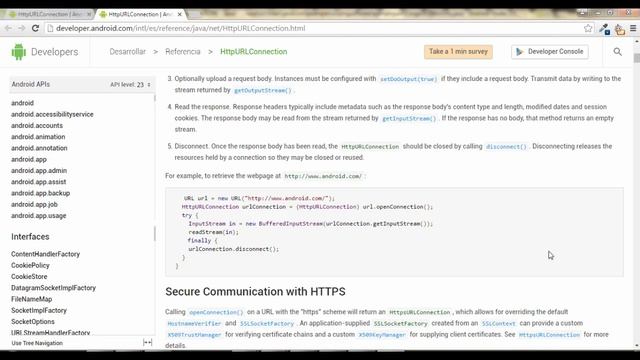This screenshot has width=640, height=360.
Task: Follow the getOutputStream() code link
Action: pyautogui.click(x=263, y=90)
